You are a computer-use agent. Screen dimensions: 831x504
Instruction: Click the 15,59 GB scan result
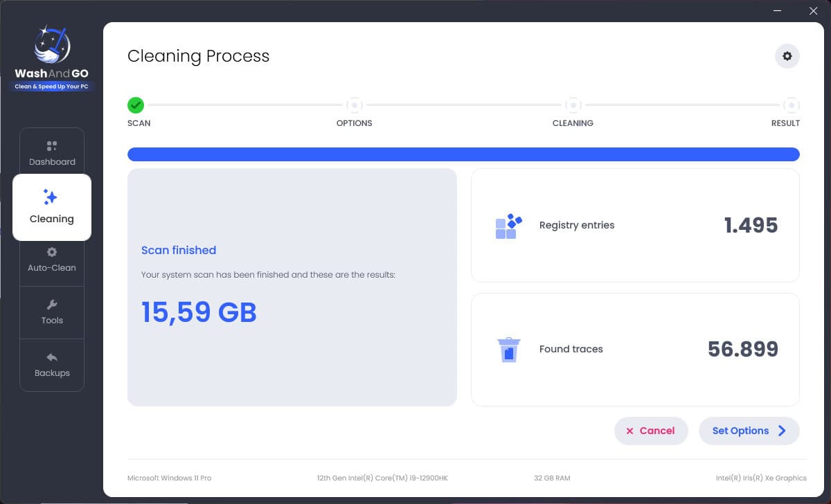coord(199,312)
